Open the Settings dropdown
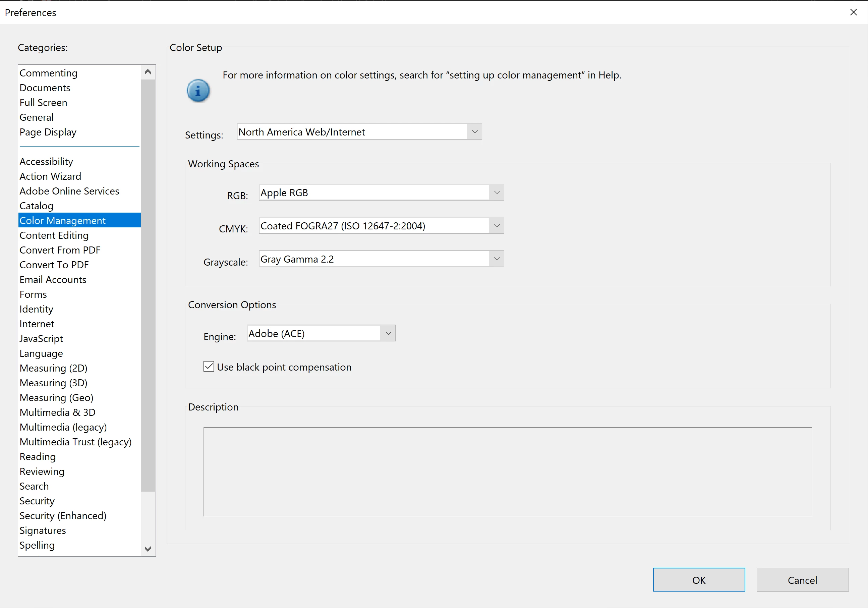The width and height of the screenshot is (868, 608). click(x=474, y=132)
